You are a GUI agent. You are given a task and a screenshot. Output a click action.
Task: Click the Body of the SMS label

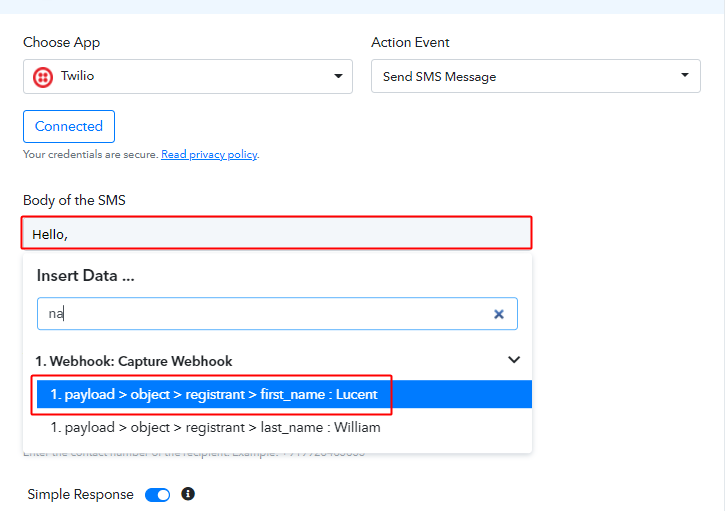[74, 200]
